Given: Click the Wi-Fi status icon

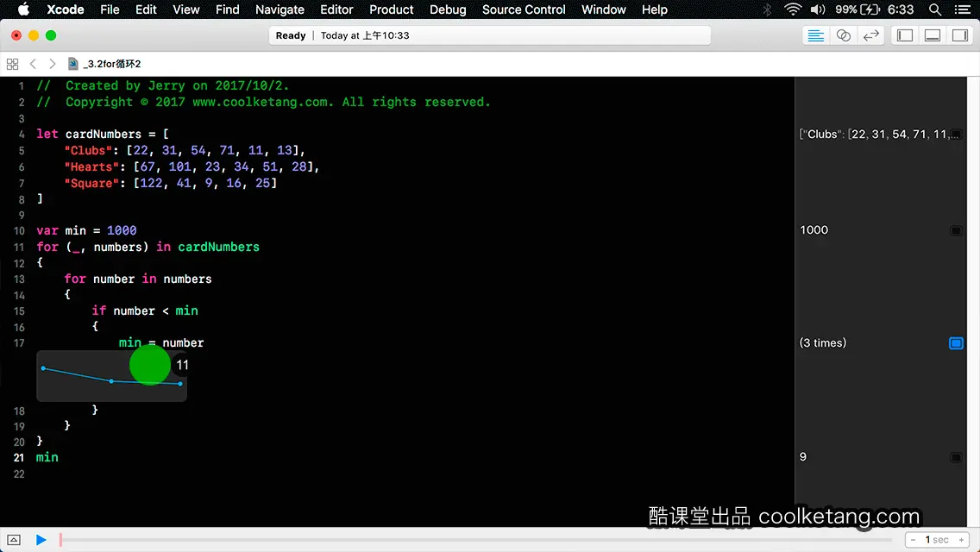Looking at the screenshot, I should coord(793,9).
